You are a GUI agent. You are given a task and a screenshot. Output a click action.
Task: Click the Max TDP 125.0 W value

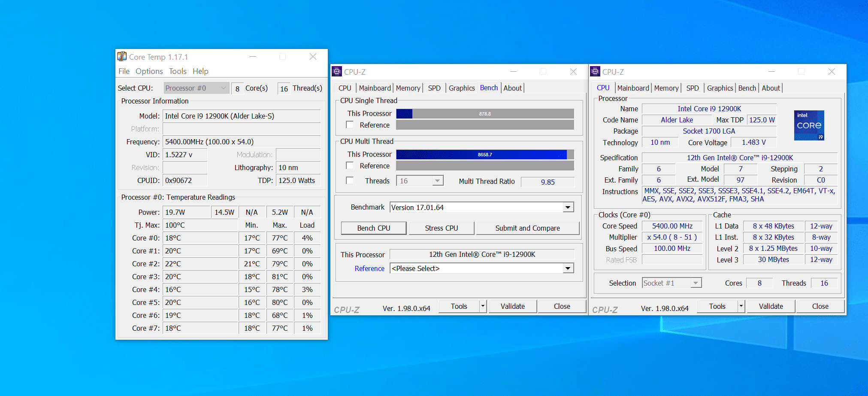point(762,120)
